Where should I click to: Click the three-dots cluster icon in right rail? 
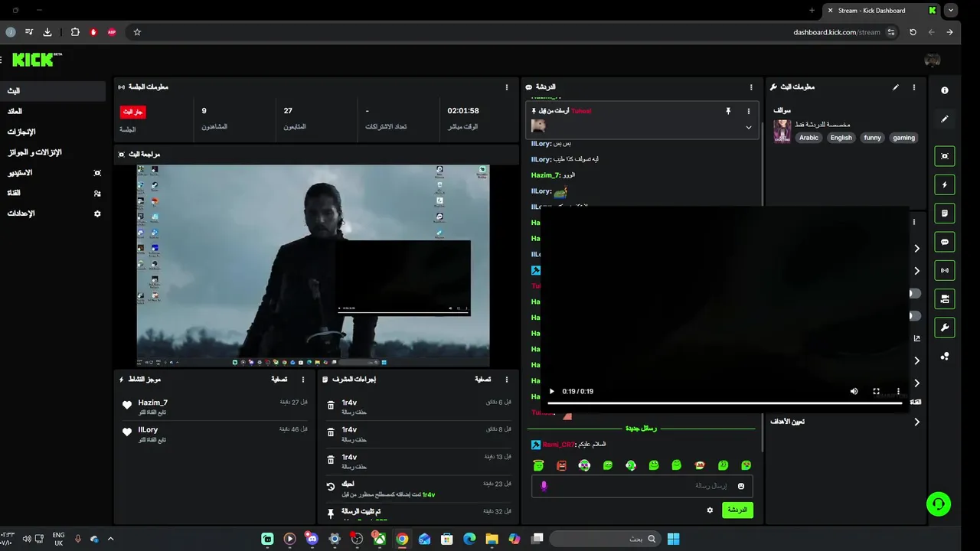[x=945, y=356]
